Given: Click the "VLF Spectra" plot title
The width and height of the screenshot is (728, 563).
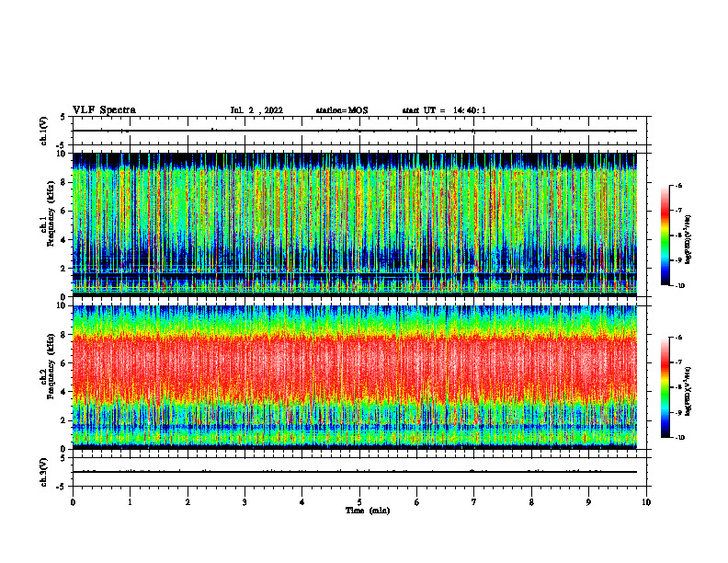Looking at the screenshot, I should tap(104, 110).
